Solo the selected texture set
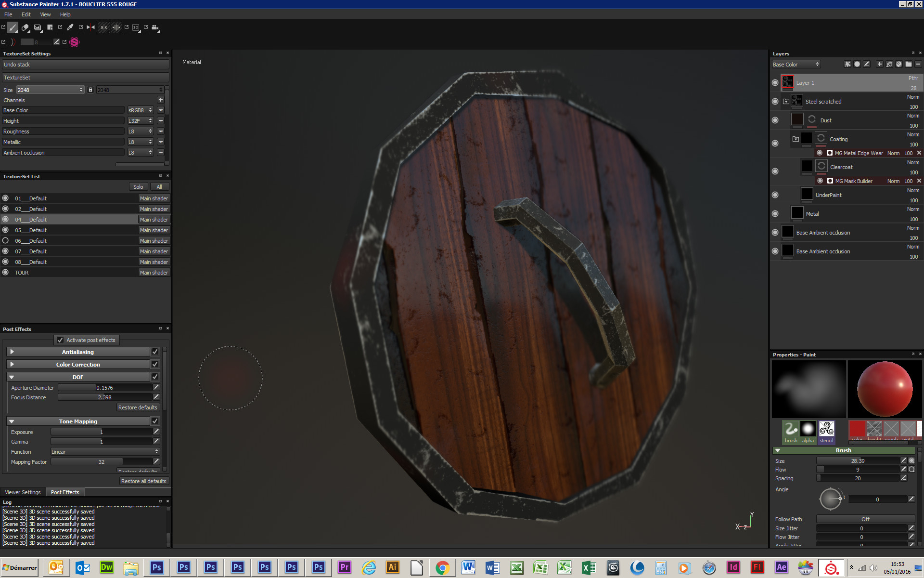This screenshot has width=924, height=578. click(x=138, y=186)
